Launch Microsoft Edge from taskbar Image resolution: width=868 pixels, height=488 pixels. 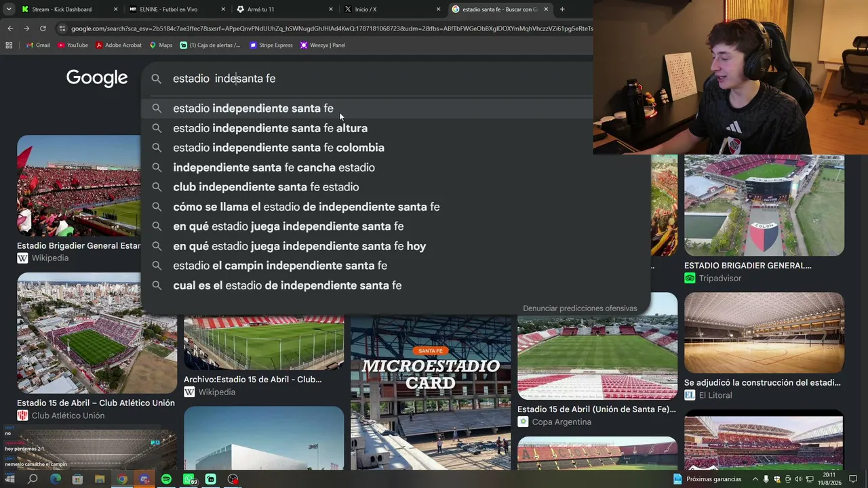click(55, 479)
